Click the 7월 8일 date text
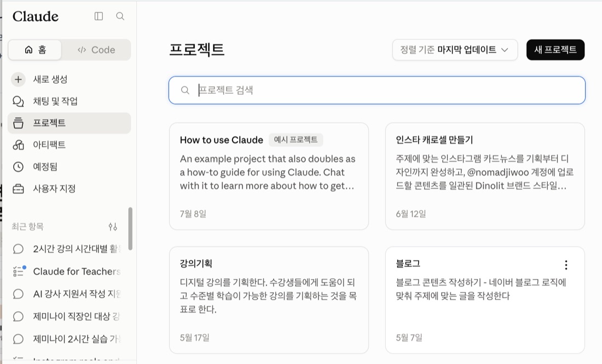Screen dimensions: 602x364 [x=193, y=214]
